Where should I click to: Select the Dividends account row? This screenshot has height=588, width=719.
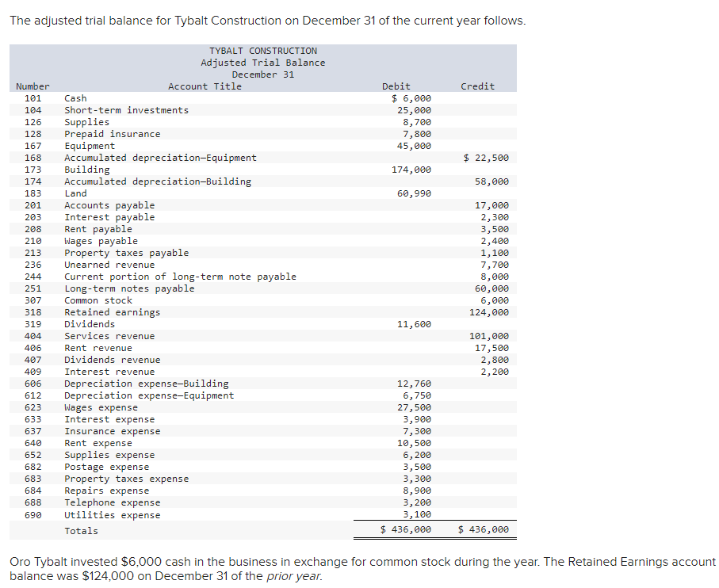(x=89, y=324)
